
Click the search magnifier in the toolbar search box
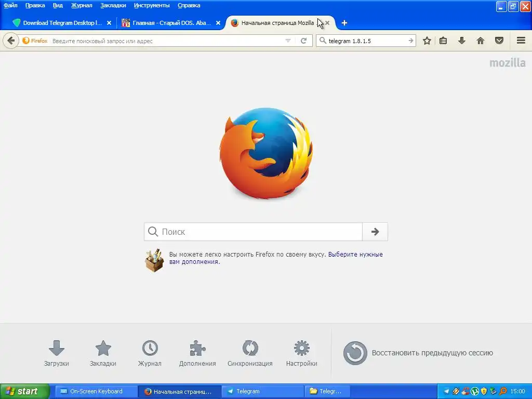coord(323,41)
